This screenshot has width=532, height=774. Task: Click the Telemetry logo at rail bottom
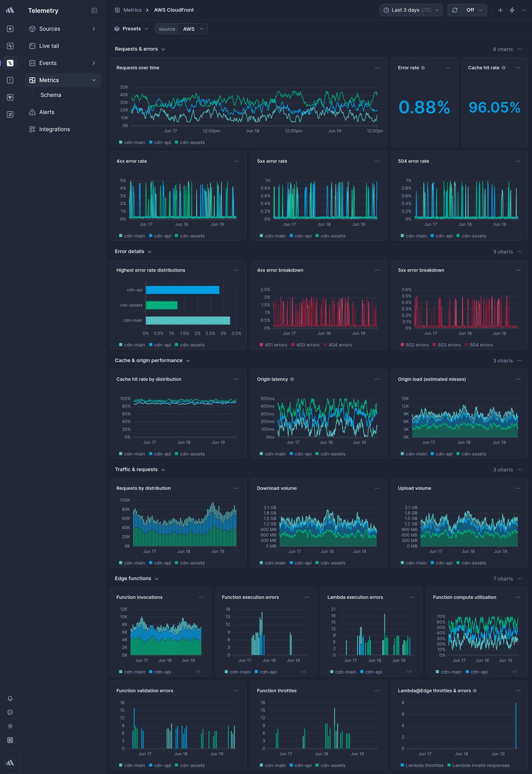pyautogui.click(x=10, y=763)
